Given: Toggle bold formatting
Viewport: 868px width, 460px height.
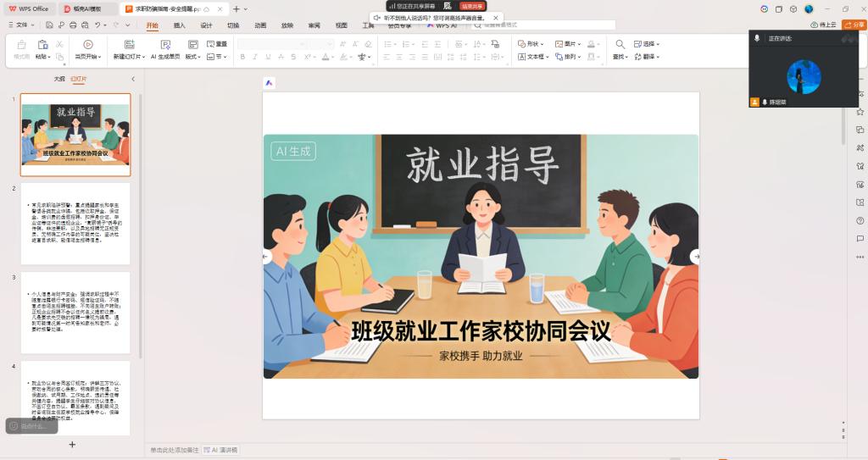Looking at the screenshot, I should point(242,57).
